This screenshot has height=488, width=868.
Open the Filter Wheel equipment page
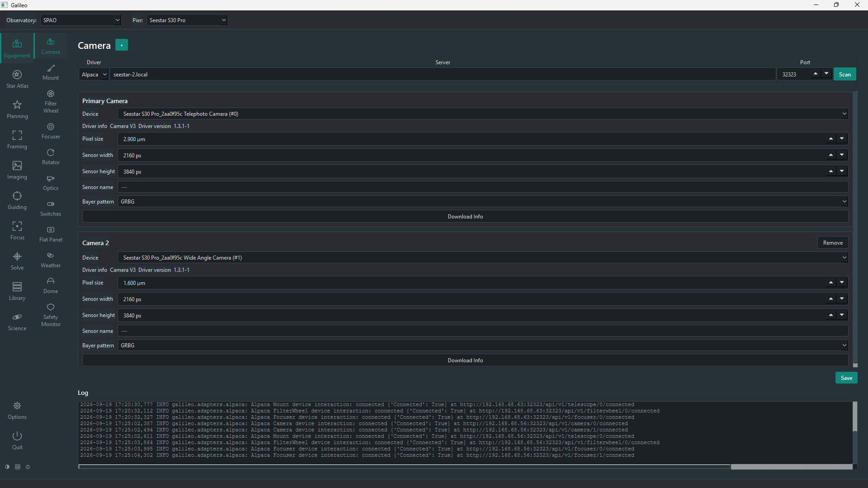[51, 101]
